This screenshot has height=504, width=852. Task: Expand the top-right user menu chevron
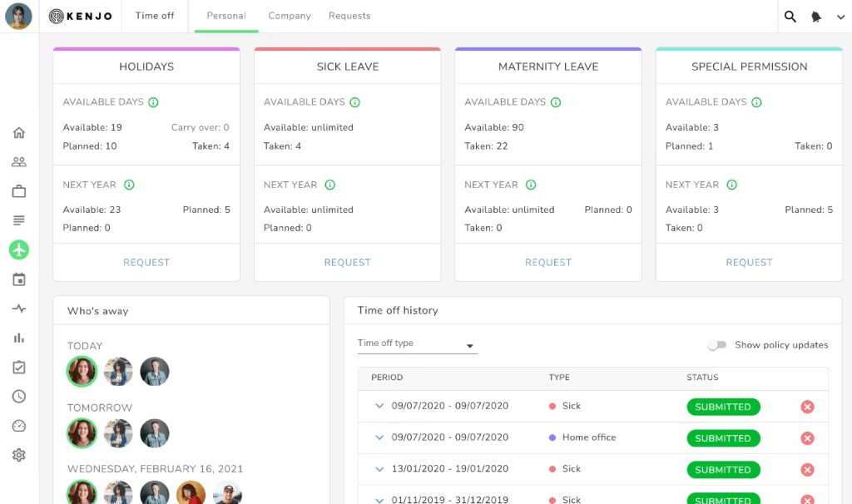click(840, 17)
